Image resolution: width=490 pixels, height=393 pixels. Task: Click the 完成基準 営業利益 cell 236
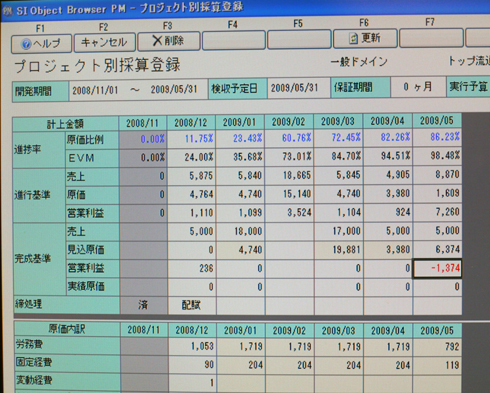pyautogui.click(x=191, y=268)
